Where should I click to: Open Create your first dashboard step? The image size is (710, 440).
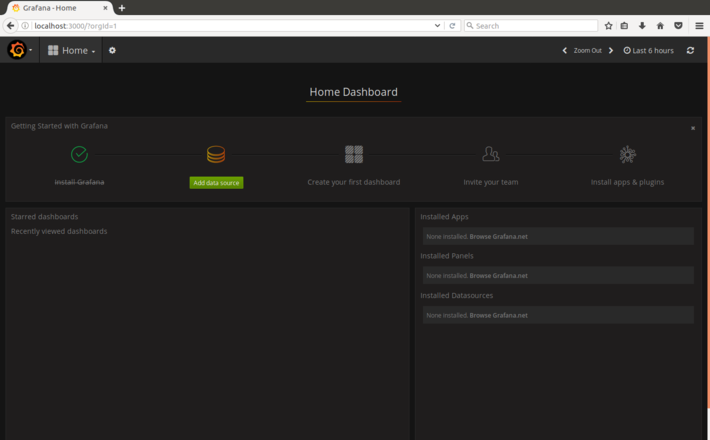click(354, 182)
